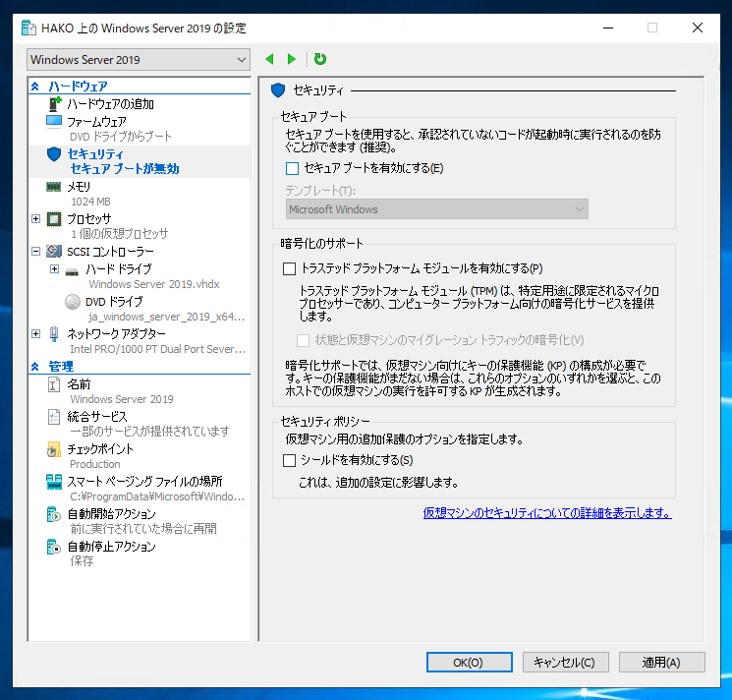This screenshot has width=732, height=700.
Task: Enable シールドを有効にする checkbox
Action: 290,461
